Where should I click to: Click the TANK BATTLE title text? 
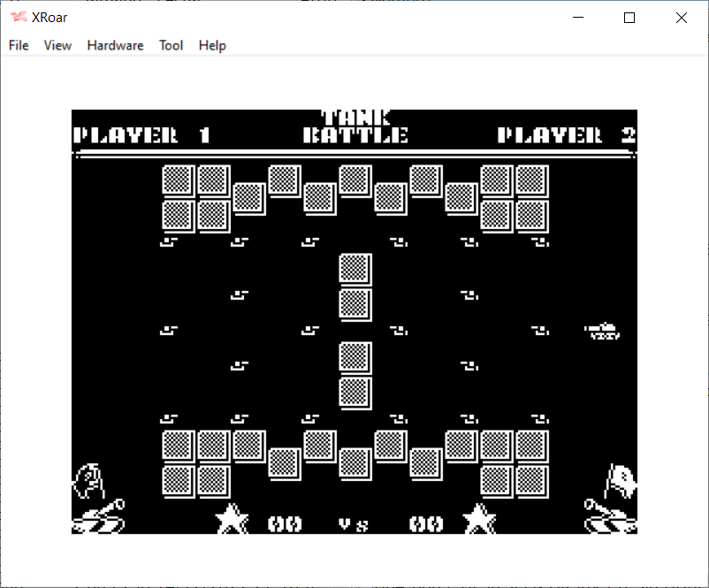pos(355,127)
